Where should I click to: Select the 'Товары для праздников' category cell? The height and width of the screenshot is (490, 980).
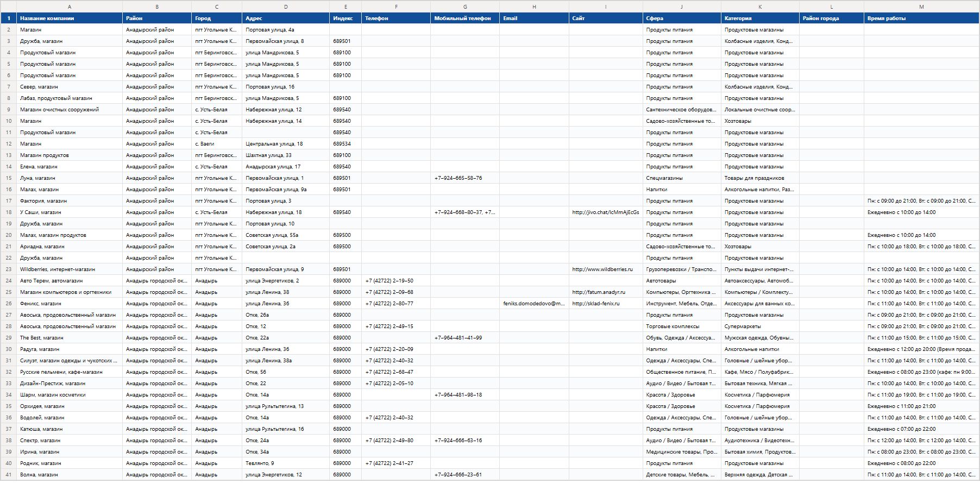pos(760,178)
